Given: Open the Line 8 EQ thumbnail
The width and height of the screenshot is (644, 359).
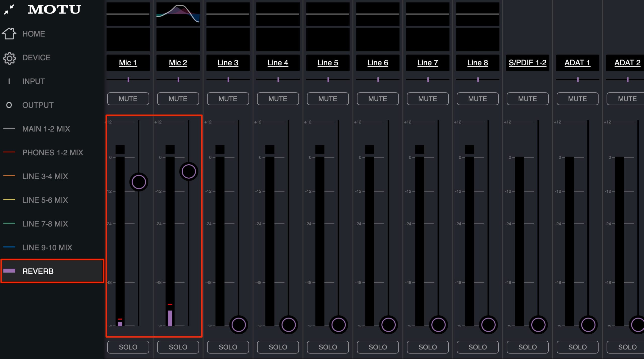Looking at the screenshot, I should point(478,14).
